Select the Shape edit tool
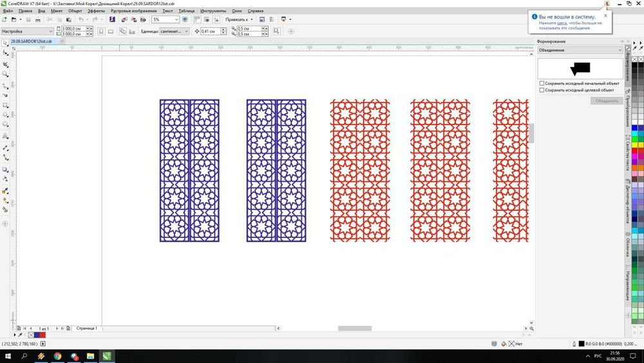644x363 pixels. (5, 53)
